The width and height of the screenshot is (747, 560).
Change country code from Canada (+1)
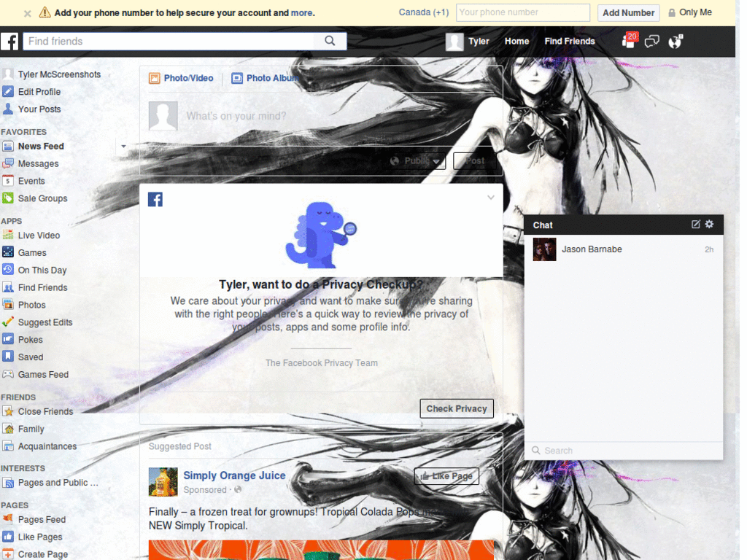[423, 12]
